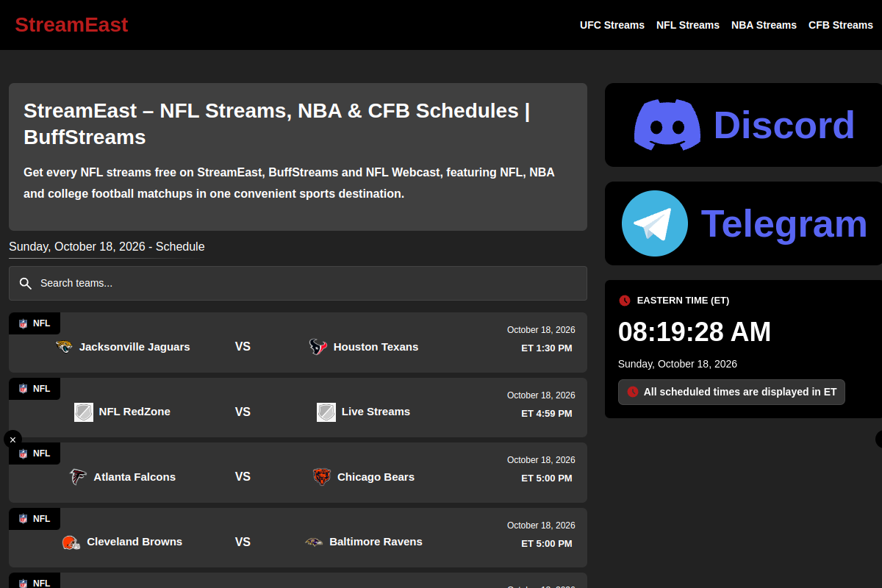Select the Cleveland Browns team name
Image resolution: width=882 pixels, height=588 pixels.
(135, 542)
